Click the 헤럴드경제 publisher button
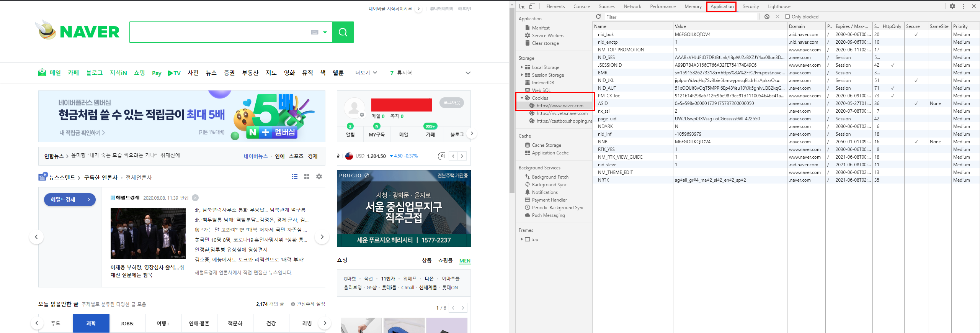This screenshot has width=980, height=333. pos(70,200)
